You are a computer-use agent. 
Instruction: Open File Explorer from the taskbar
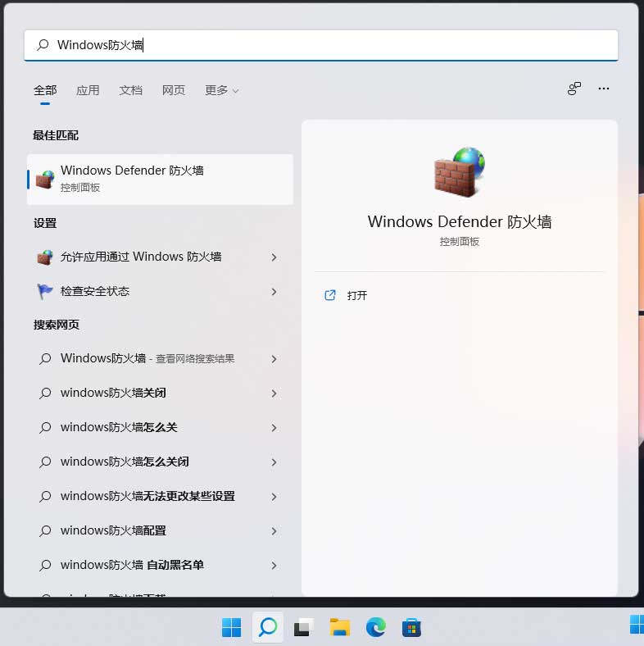pos(340,628)
